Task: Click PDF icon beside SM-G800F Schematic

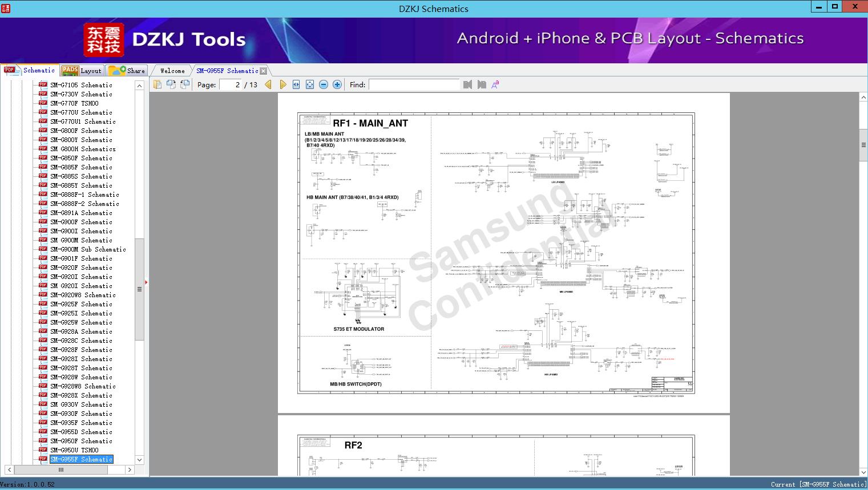Action: [43, 130]
